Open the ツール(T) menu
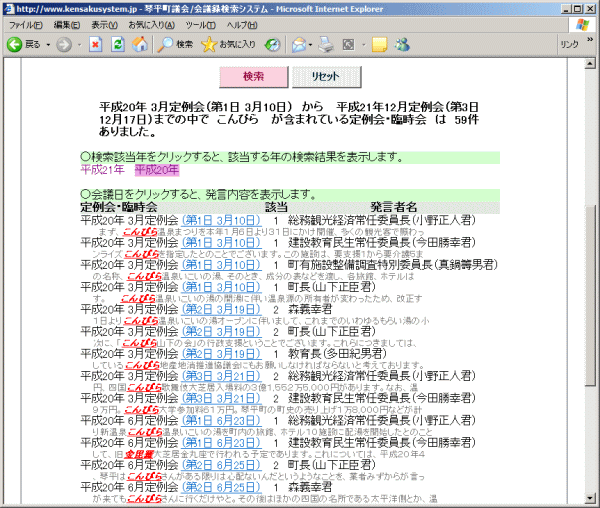The image size is (600, 508). (201, 25)
